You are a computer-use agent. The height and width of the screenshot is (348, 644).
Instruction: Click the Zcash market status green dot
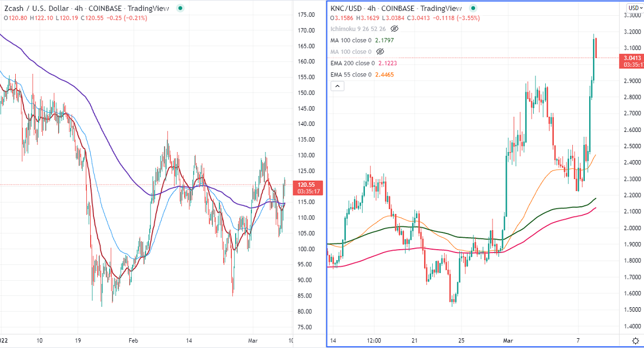(x=180, y=8)
